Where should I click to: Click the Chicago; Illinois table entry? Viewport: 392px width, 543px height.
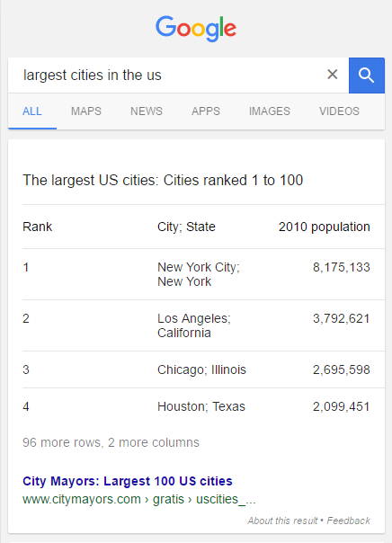(203, 369)
